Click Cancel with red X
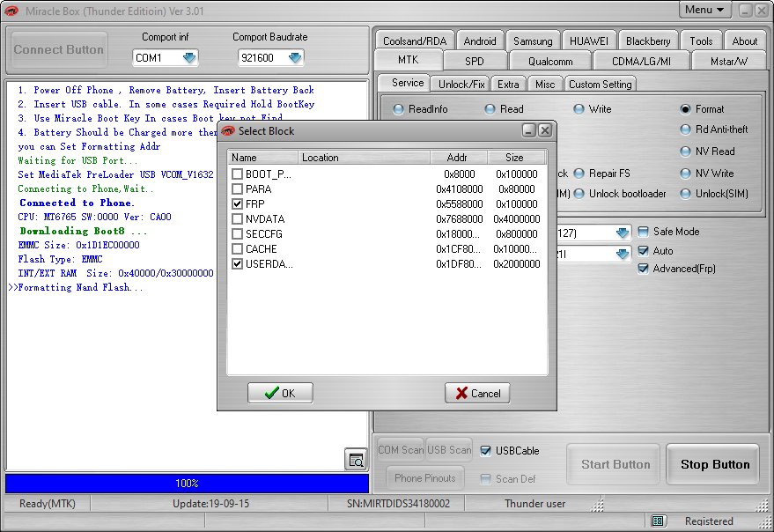The height and width of the screenshot is (532, 774). point(477,393)
